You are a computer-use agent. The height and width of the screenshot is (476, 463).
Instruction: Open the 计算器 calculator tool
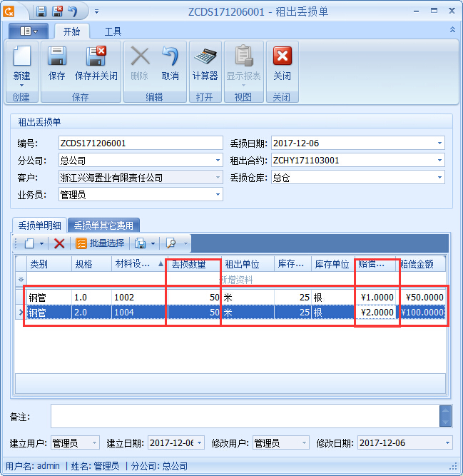click(205, 63)
